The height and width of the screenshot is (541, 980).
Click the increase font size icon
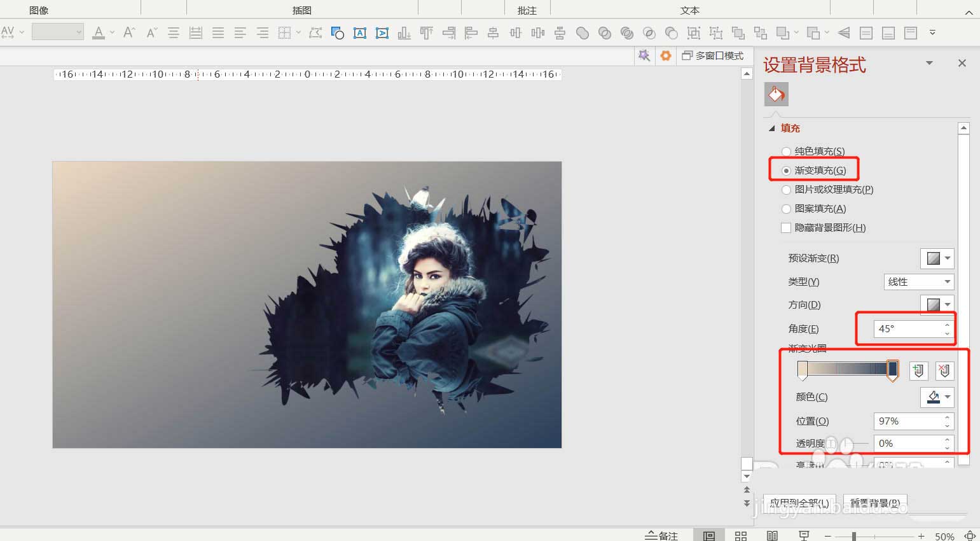click(x=129, y=32)
